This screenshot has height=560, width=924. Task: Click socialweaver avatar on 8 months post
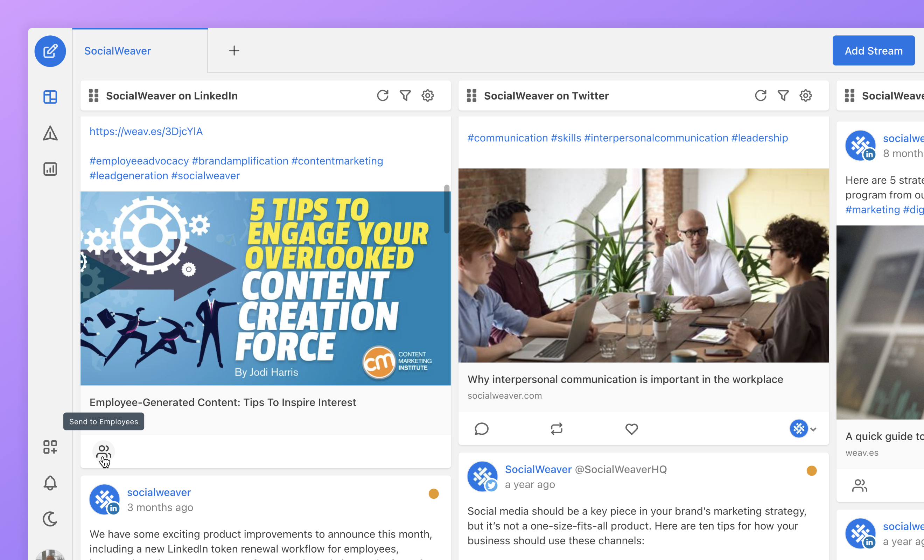[x=861, y=146]
